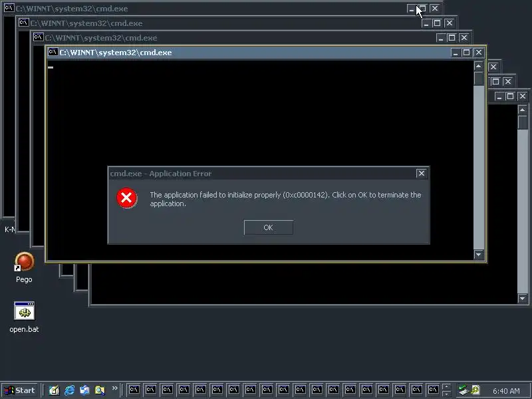Click scrollbar thumb of the right background cmd window

(x=523, y=122)
